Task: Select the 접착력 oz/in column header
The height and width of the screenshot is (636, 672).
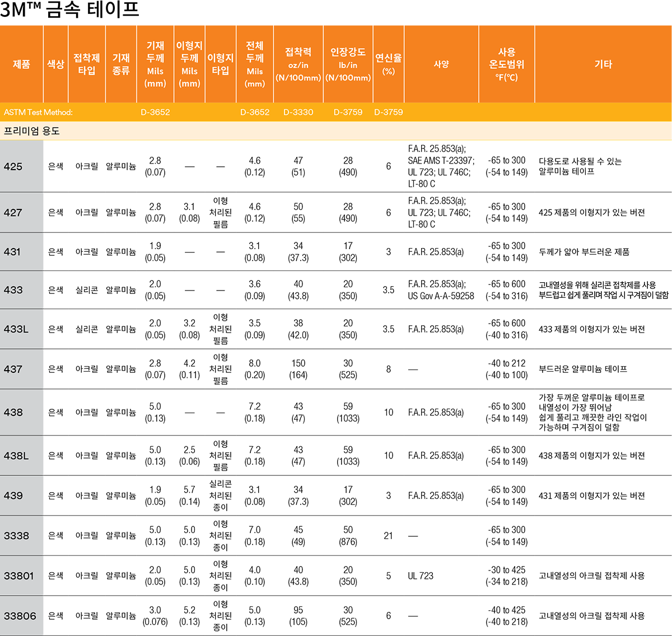Action: [x=298, y=64]
